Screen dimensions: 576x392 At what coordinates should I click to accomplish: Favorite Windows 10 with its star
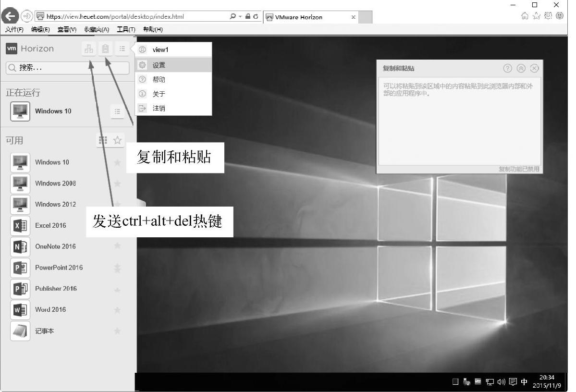click(118, 162)
